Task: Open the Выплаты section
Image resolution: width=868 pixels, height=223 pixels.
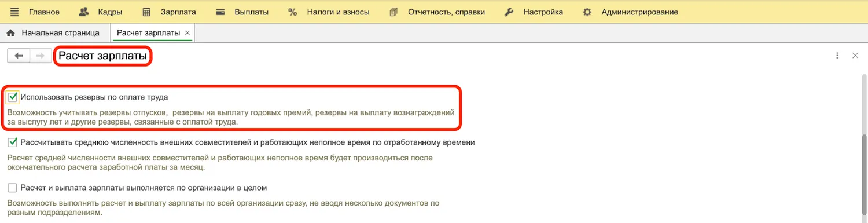Action: (252, 12)
